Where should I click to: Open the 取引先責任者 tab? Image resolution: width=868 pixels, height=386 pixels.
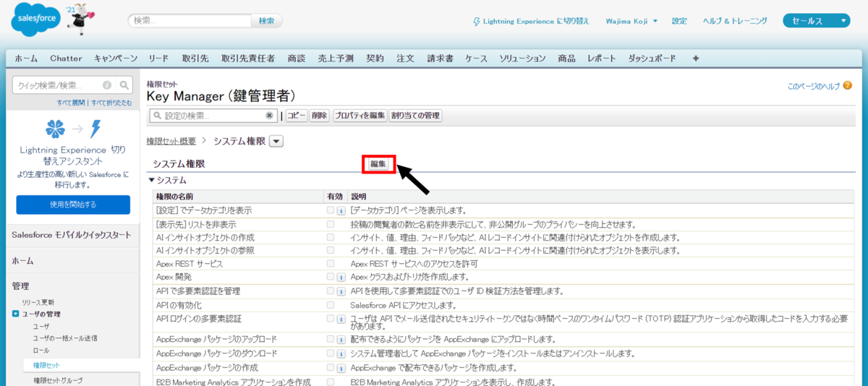[248, 58]
